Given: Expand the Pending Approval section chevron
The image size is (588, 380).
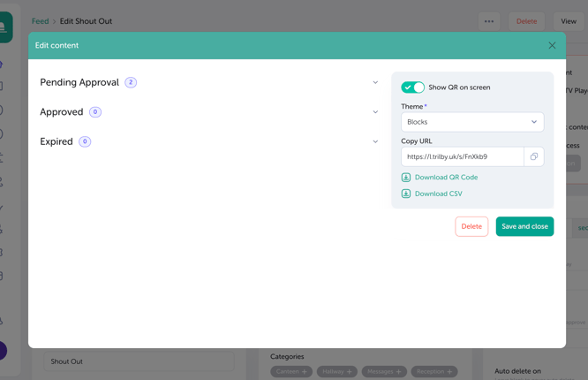Looking at the screenshot, I should [375, 82].
